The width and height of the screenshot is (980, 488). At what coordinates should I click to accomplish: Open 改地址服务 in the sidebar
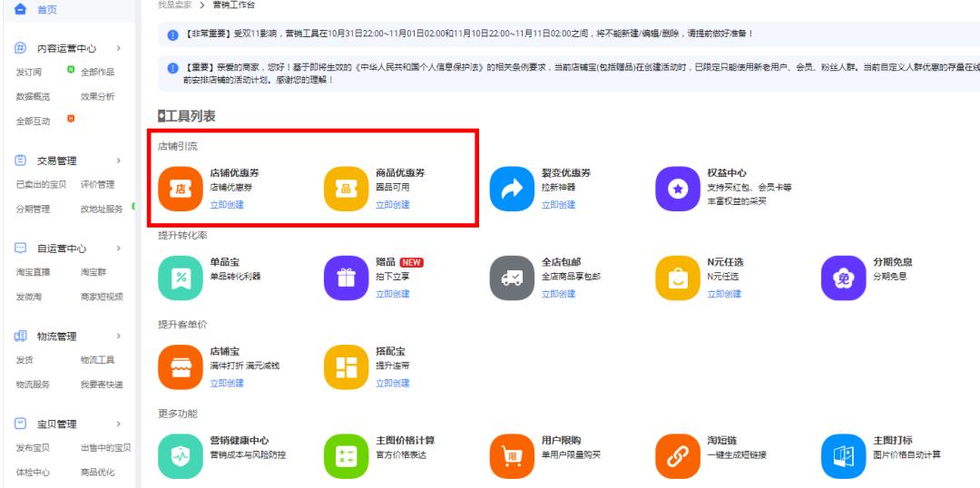click(x=102, y=210)
